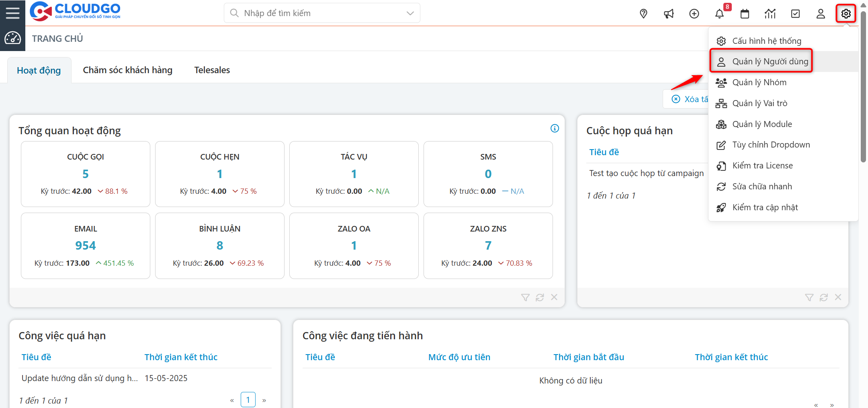
Task: Open the hamburger main menu
Action: pyautogui.click(x=12, y=13)
